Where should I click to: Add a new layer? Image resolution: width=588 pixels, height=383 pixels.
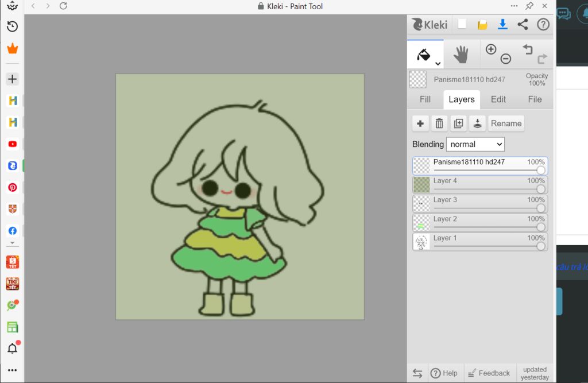tap(420, 123)
